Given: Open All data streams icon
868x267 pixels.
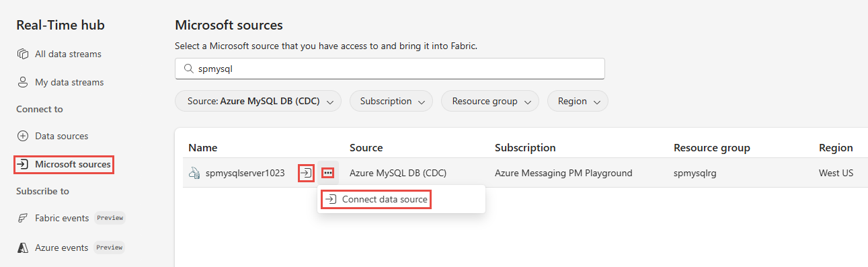Looking at the screenshot, I should point(23,54).
